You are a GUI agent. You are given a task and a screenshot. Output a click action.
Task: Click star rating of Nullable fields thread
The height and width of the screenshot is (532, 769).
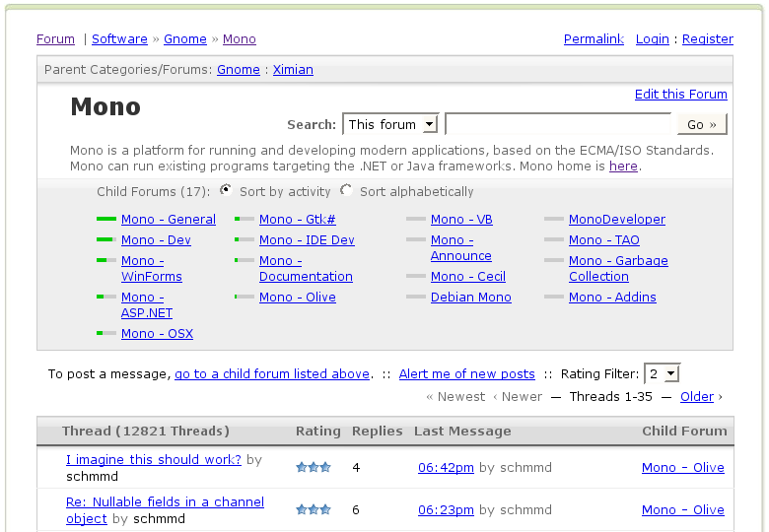coord(314,510)
